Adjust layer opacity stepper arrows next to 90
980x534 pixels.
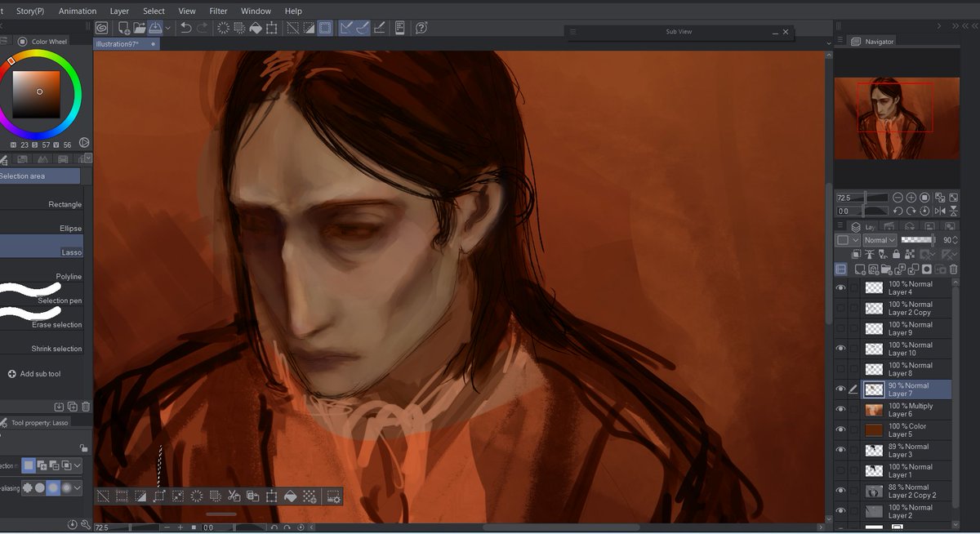tap(956, 240)
